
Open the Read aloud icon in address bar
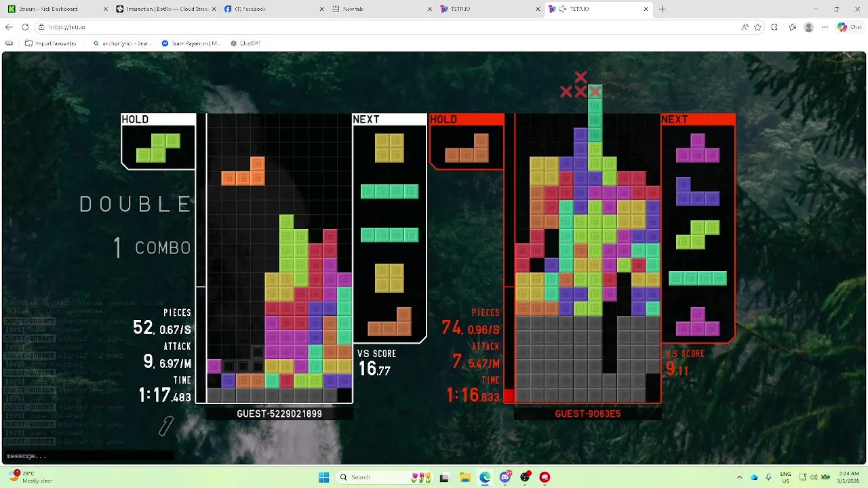pyautogui.click(x=745, y=27)
